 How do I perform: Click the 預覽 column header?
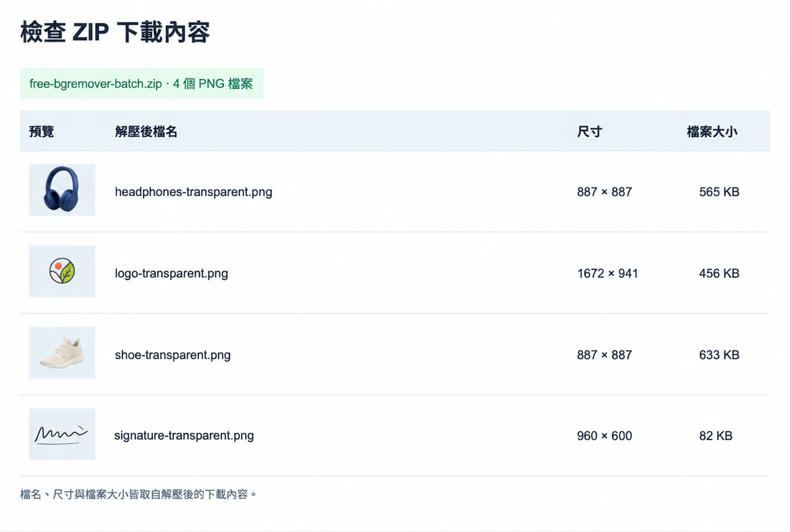point(42,132)
